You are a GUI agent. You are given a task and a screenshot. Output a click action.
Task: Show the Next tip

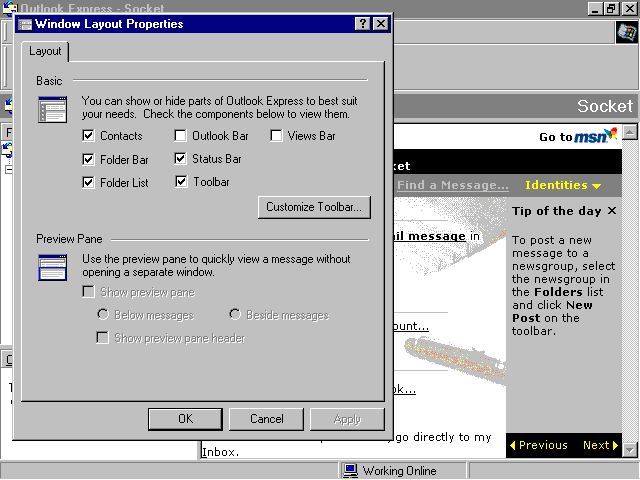[x=600, y=445]
